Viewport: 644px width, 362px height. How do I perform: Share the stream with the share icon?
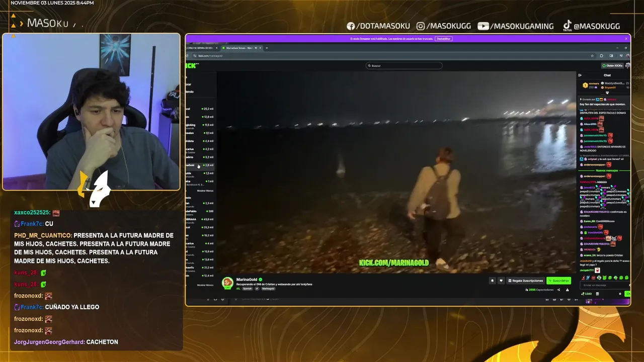pyautogui.click(x=558, y=290)
